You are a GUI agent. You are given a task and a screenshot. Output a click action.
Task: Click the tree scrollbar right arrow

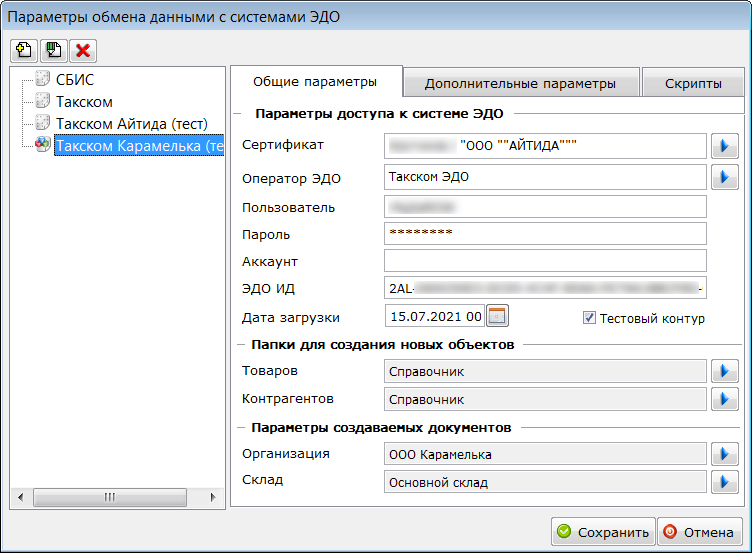(x=213, y=497)
